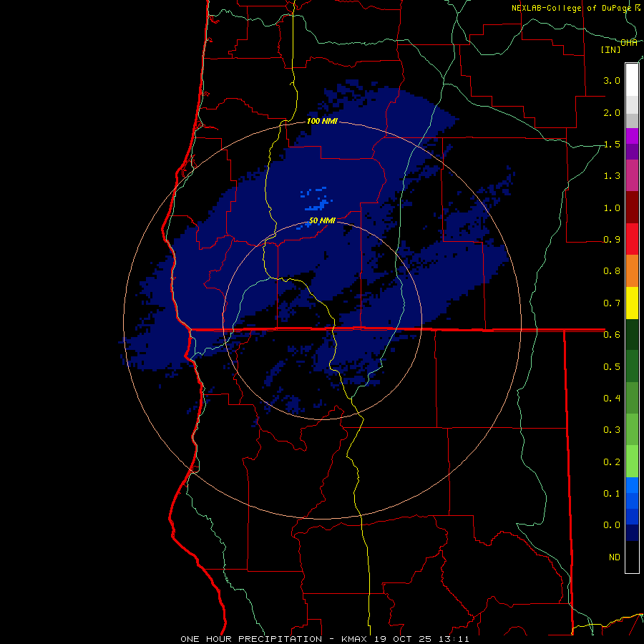Click the OHA product code label
Screen dimensions: 644x644
click(x=629, y=43)
